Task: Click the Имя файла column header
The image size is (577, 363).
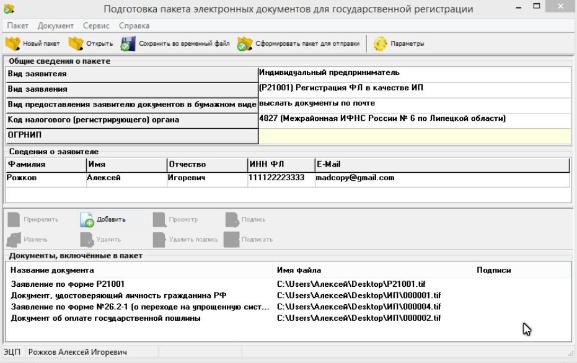Action: tap(299, 271)
